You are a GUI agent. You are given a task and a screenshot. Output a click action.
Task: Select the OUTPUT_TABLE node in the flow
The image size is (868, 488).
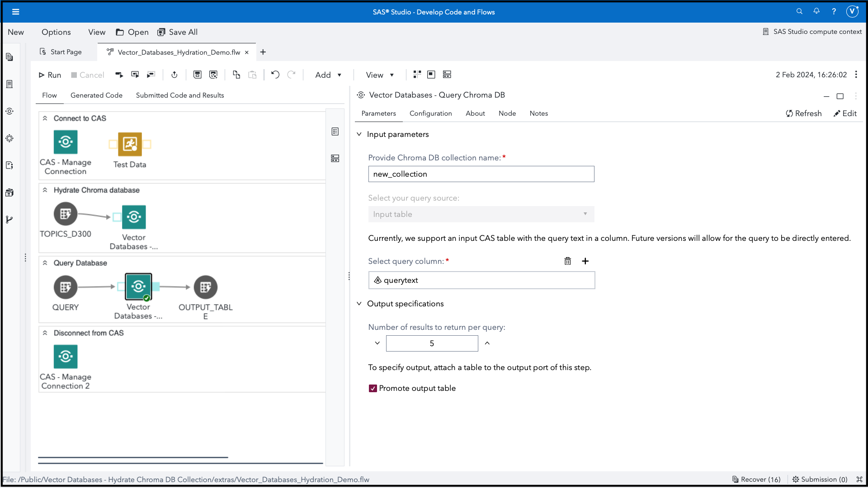click(x=205, y=287)
